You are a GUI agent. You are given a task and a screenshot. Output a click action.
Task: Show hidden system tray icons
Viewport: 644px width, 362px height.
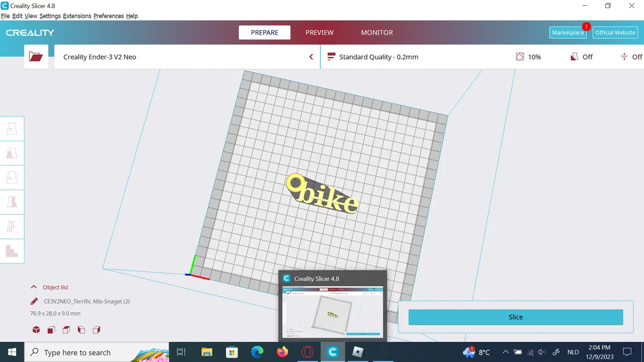click(505, 352)
